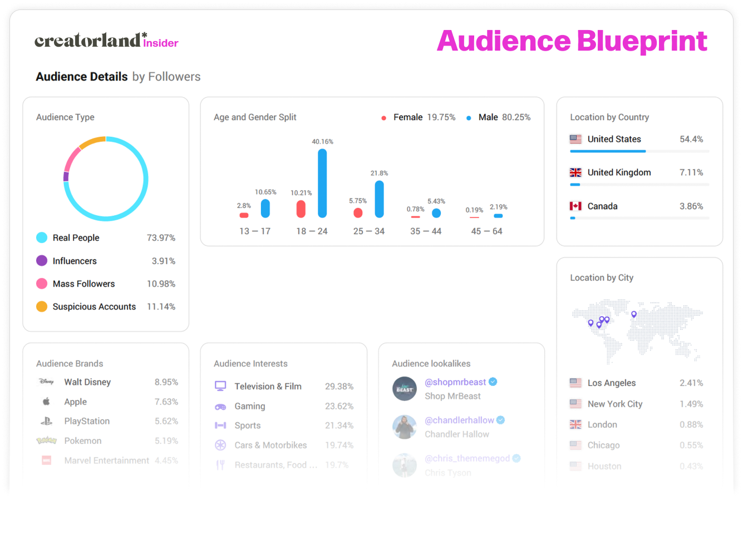Click the 10.65% male bar for 13 – 17
The image size is (743, 560).
[265, 208]
